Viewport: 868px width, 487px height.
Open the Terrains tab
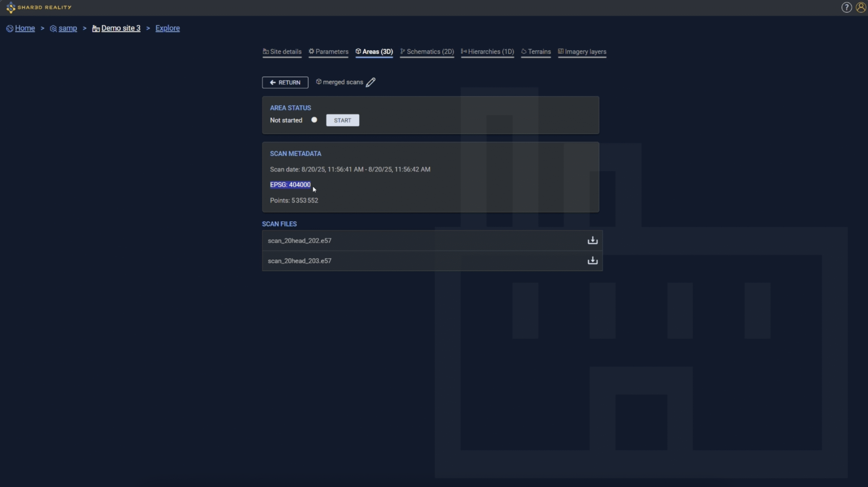[x=536, y=52]
